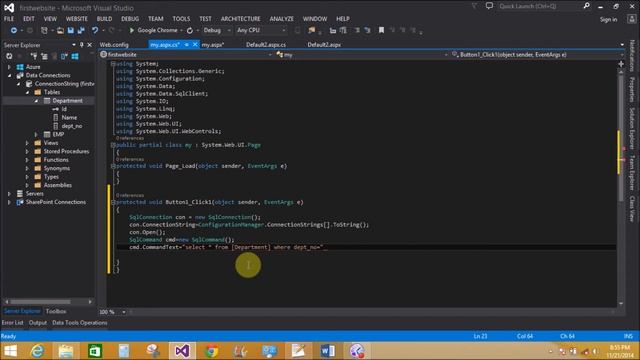Click the split editor icon above the vertical scrollbar
640x360 pixels.
coord(621,64)
